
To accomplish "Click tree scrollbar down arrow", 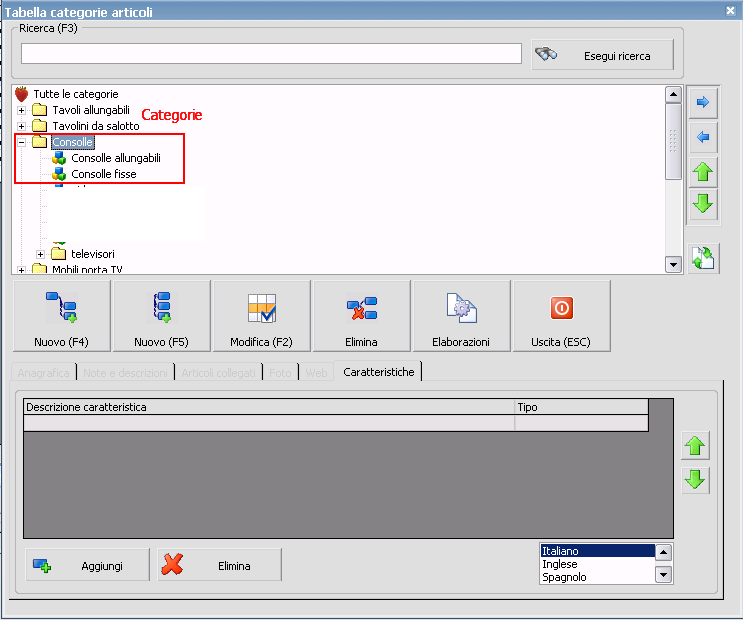I will click(673, 264).
